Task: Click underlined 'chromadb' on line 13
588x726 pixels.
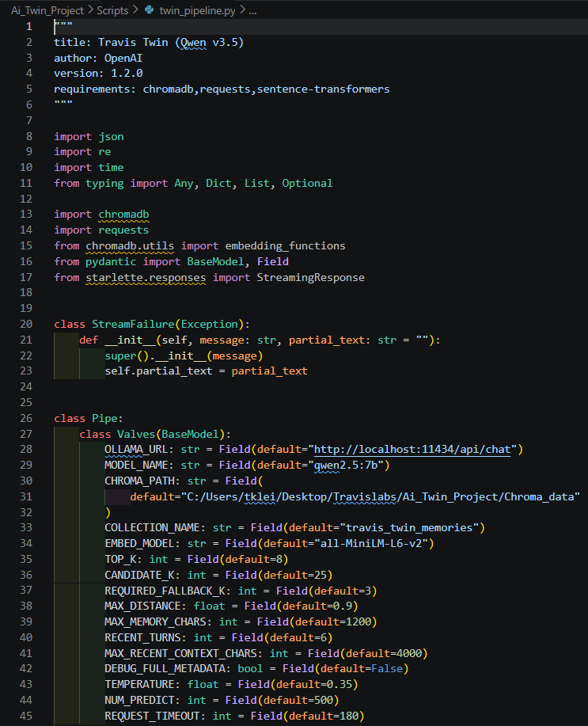Action: point(123,215)
